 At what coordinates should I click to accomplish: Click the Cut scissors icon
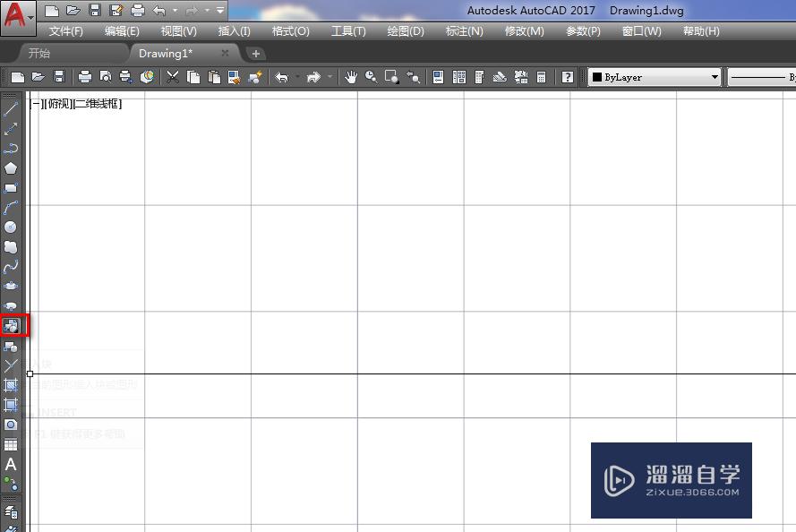(173, 77)
